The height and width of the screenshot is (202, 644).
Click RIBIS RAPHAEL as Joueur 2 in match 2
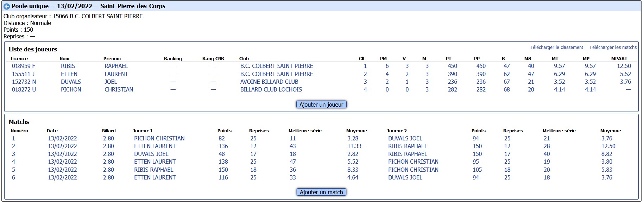click(x=408, y=146)
